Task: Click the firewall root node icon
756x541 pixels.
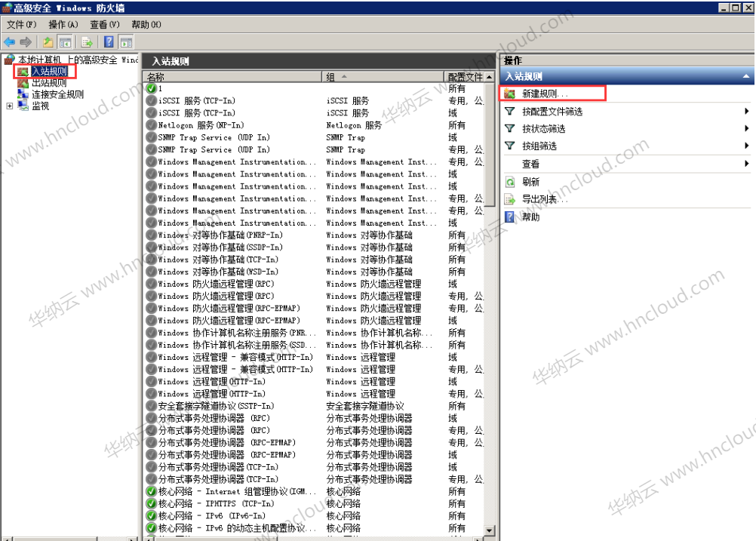Action: (x=9, y=60)
